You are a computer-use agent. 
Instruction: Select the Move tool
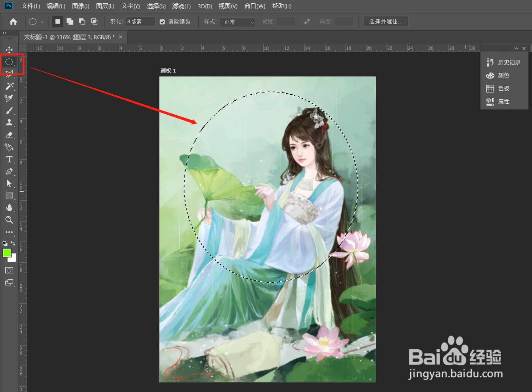[x=9, y=50]
